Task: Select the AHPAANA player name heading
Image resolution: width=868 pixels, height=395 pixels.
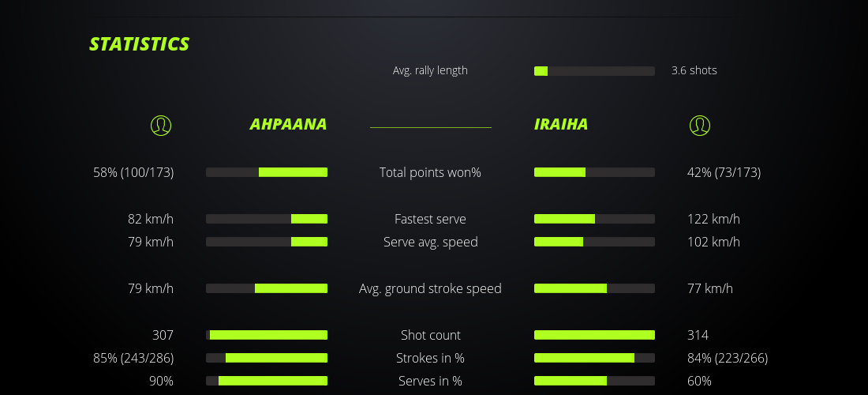Action: [288, 125]
